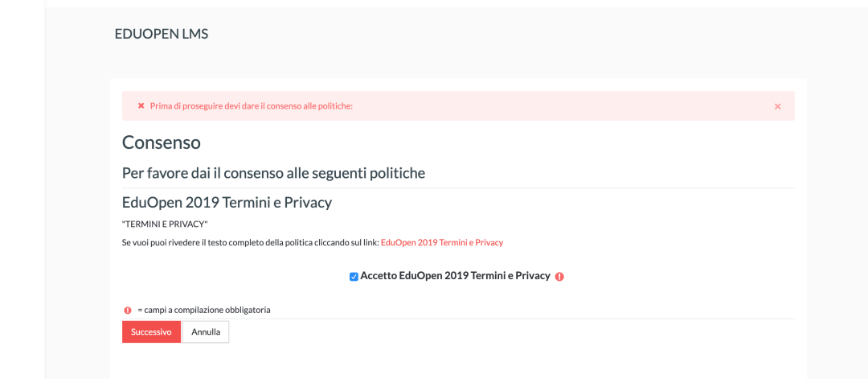Click empty space in the pink alert banner
This screenshot has height=379, width=868.
point(563,106)
